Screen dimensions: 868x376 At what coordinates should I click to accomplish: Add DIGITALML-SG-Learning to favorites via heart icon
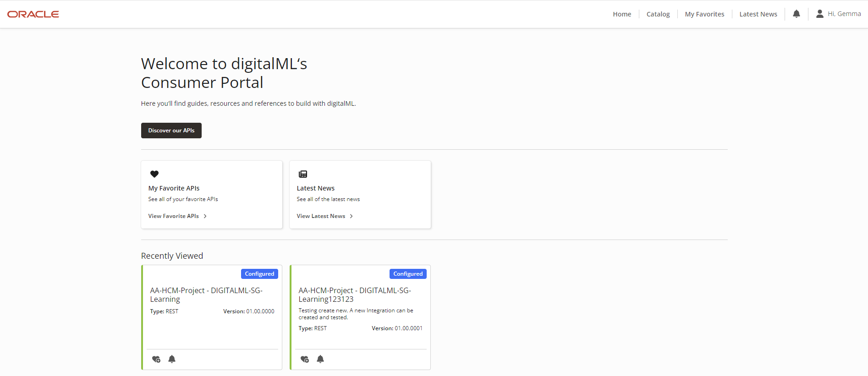156,359
